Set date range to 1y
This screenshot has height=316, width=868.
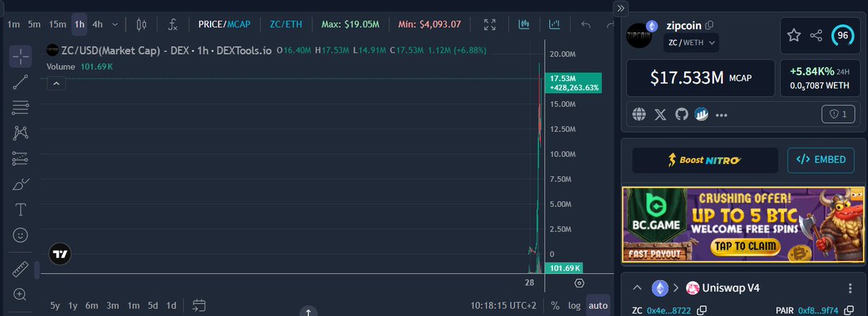coord(73,305)
